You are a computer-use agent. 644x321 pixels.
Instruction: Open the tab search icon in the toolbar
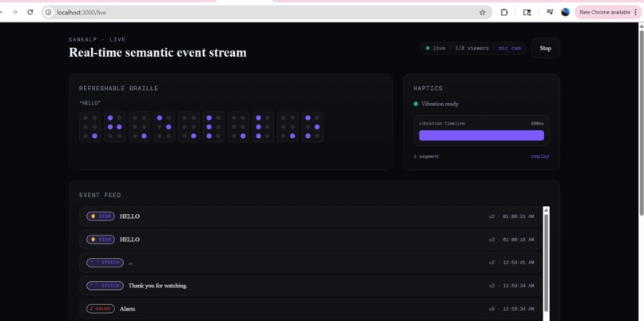point(527,12)
